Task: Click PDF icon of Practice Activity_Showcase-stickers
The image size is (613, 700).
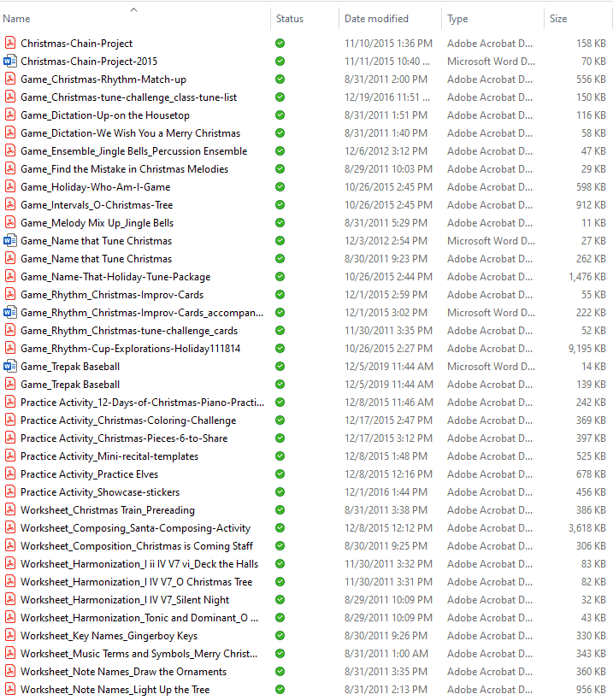Action: point(9,492)
